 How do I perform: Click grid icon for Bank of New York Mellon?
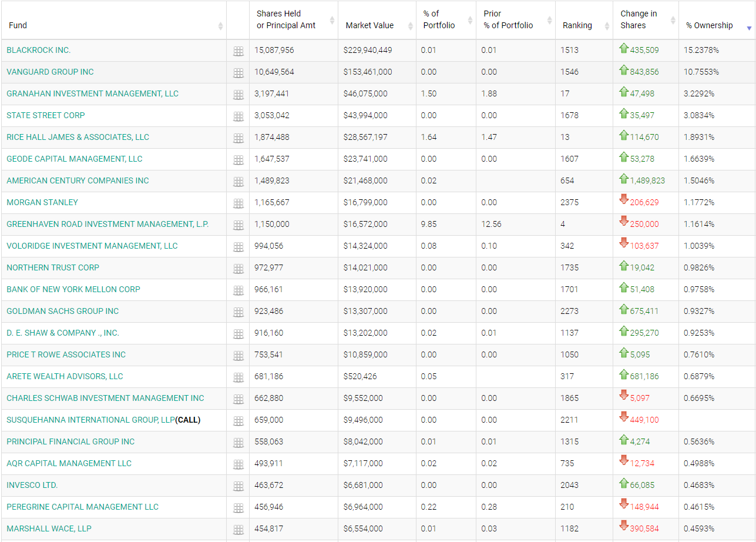238,291
